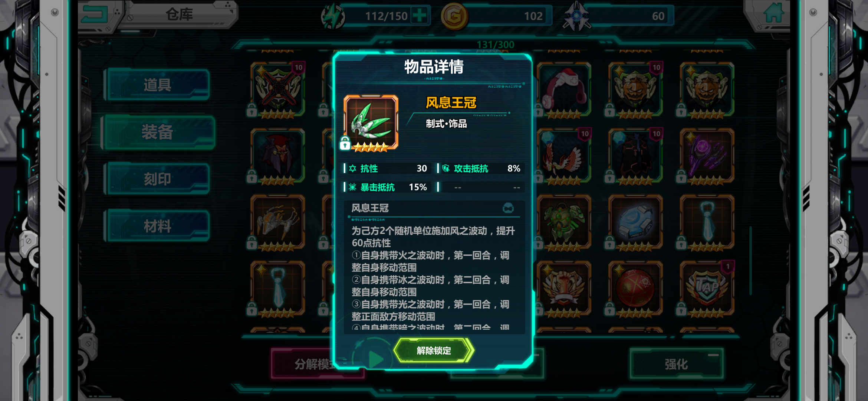868x401 pixels.
Task: Click the 解除锁定 button
Action: [434, 351]
